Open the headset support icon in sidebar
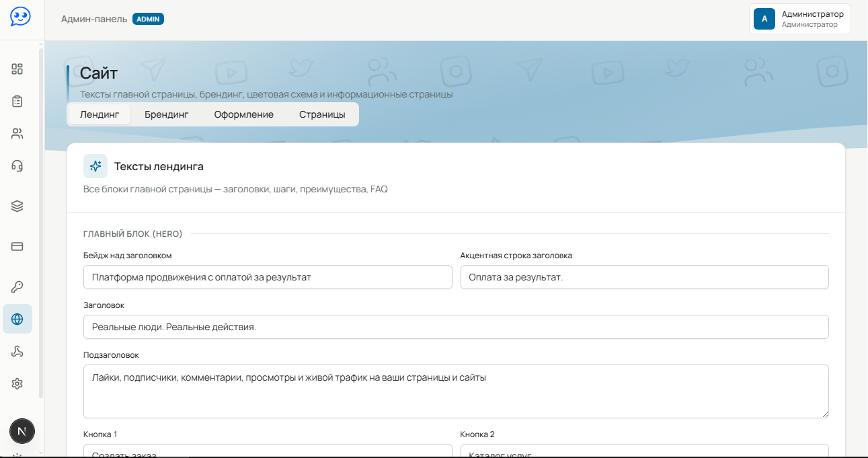868x458 pixels. 17,165
